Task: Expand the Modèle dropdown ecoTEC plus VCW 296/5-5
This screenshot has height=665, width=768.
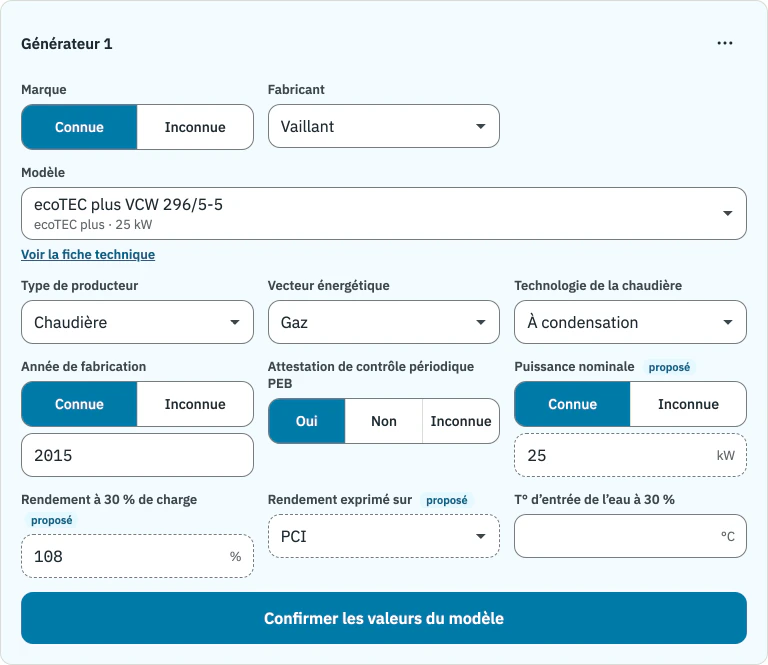Action: coord(384,214)
